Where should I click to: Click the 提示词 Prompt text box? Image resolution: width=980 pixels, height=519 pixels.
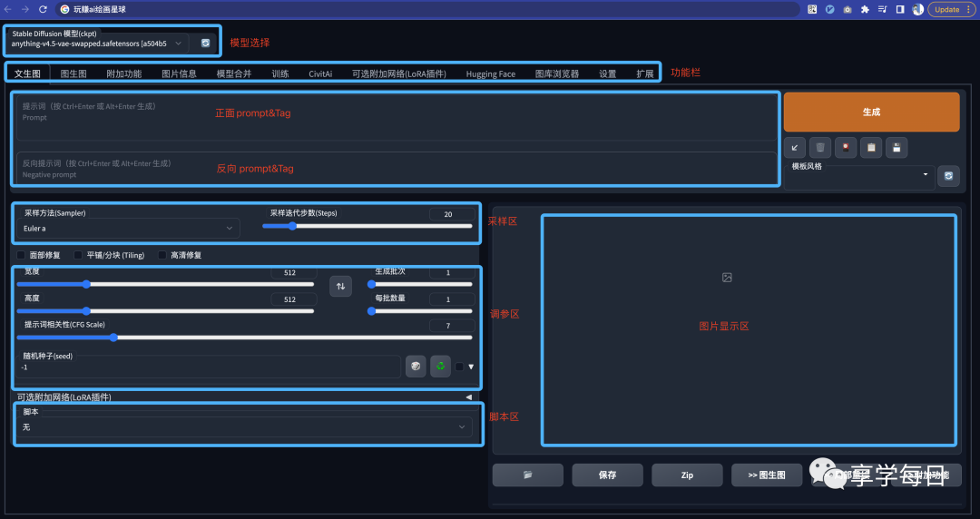[397, 118]
